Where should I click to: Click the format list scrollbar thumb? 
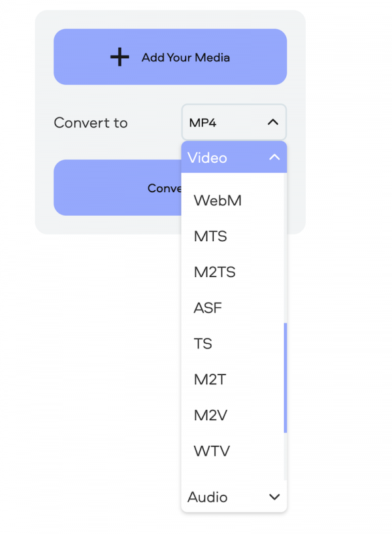[x=285, y=378]
